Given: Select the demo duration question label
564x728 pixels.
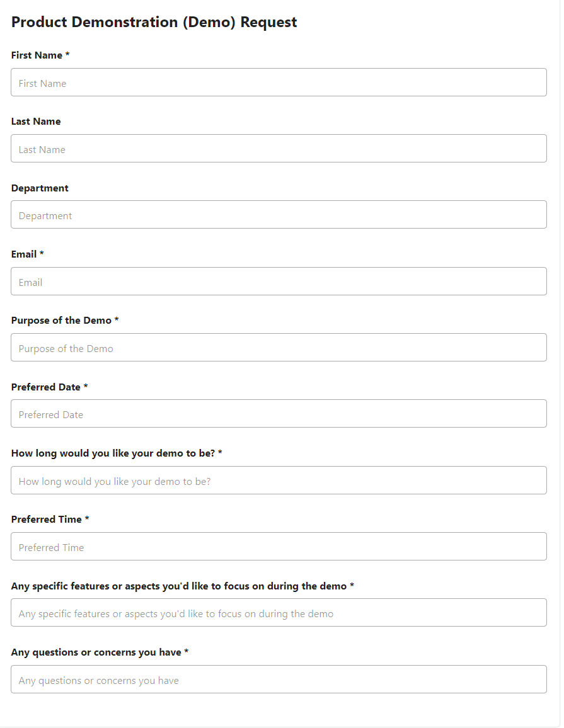Looking at the screenshot, I should coord(115,453).
